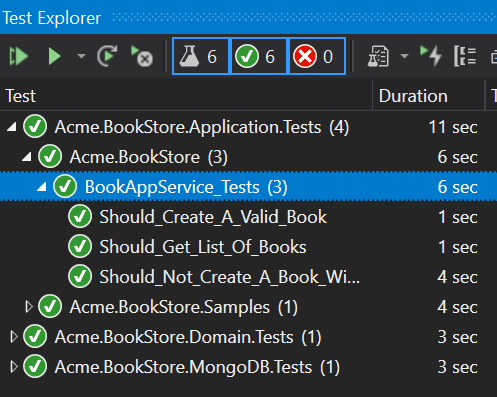
Task: Select Acme.BookStore.MongoDB.Tests (1) row
Action: pyautogui.click(x=248, y=367)
